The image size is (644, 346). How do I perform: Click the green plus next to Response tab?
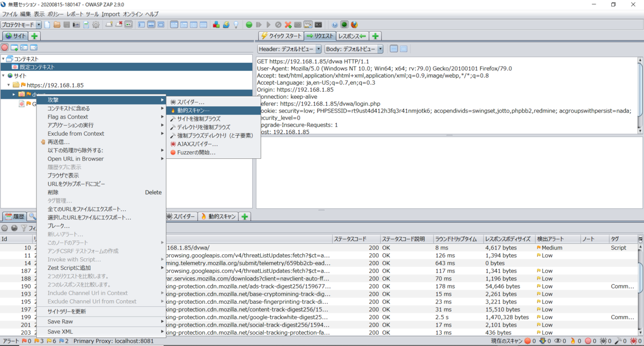[375, 36]
